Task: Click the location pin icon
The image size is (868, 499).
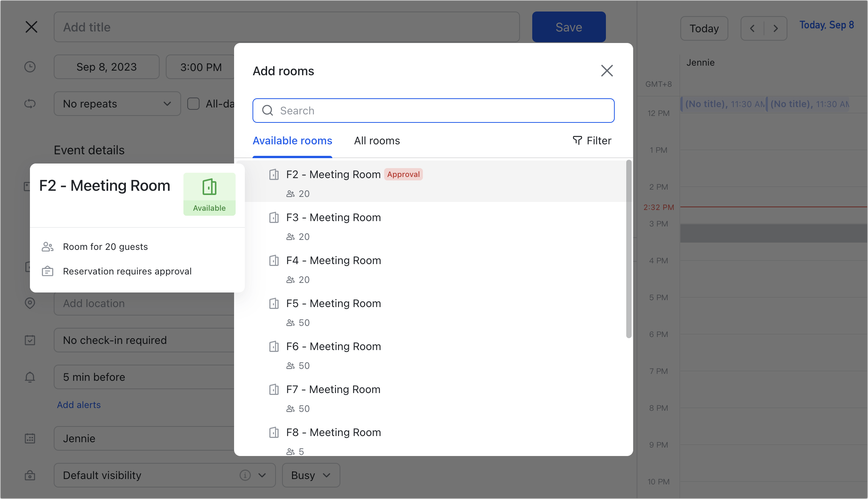Action: pyautogui.click(x=30, y=303)
